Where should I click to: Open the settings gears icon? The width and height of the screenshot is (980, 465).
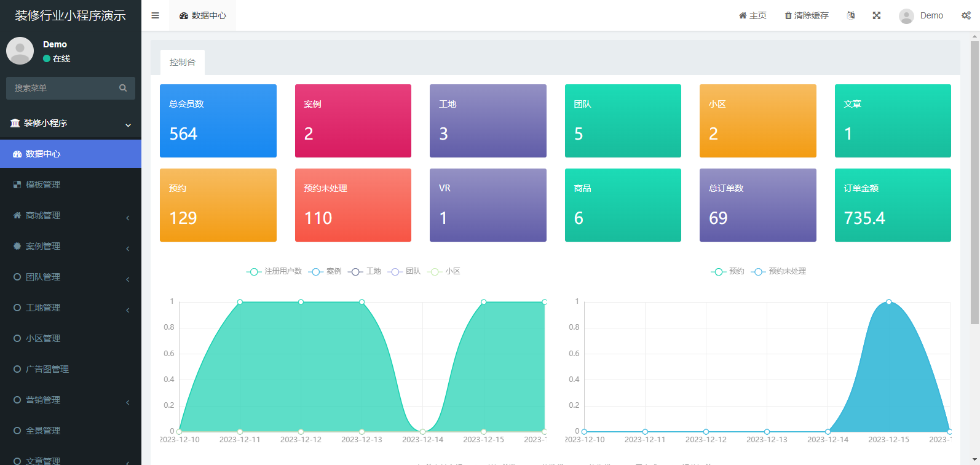click(x=966, y=15)
